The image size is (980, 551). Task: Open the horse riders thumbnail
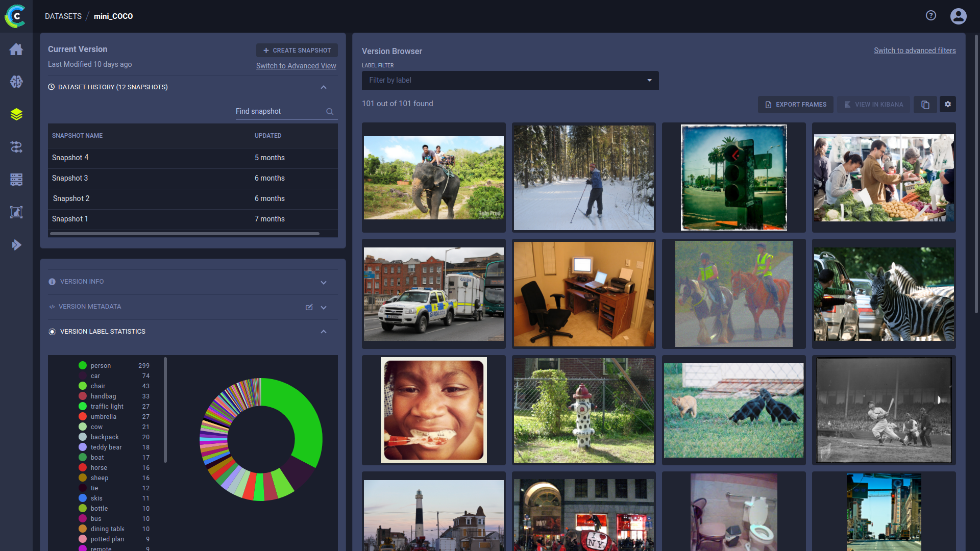point(733,294)
